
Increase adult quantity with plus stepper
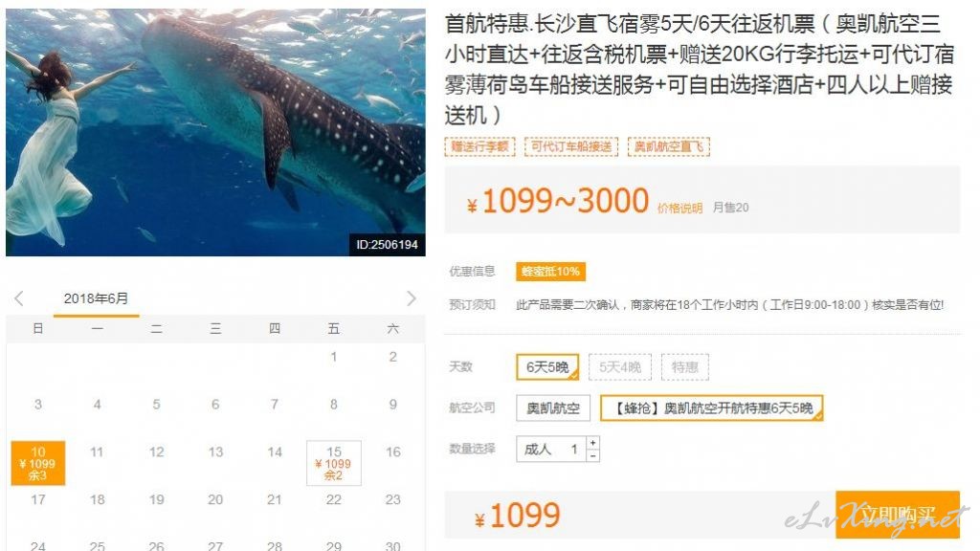[592, 442]
